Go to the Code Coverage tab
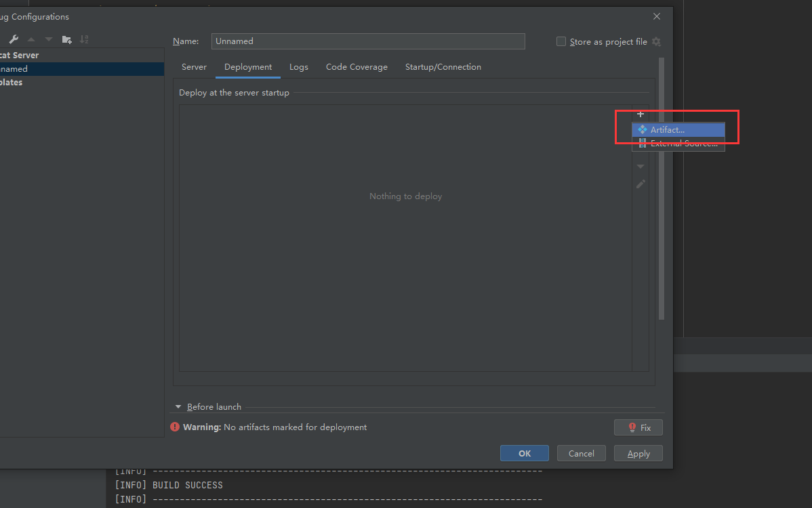This screenshot has height=508, width=812. pyautogui.click(x=357, y=67)
